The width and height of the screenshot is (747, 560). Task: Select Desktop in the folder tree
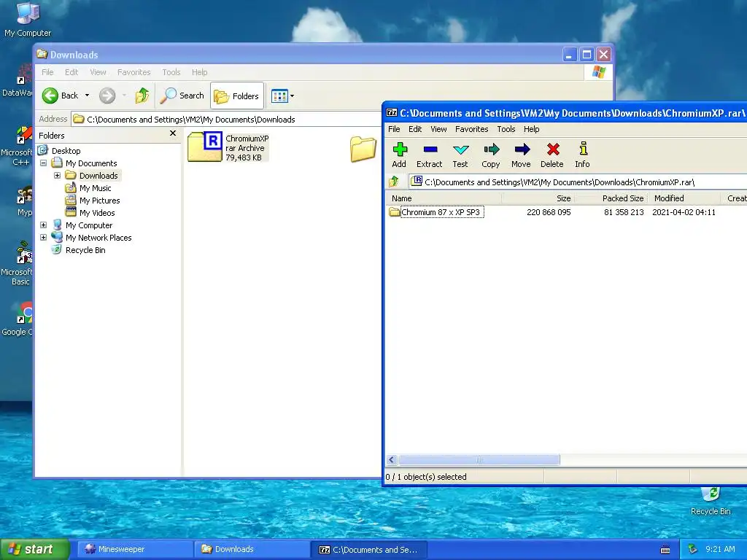click(66, 151)
